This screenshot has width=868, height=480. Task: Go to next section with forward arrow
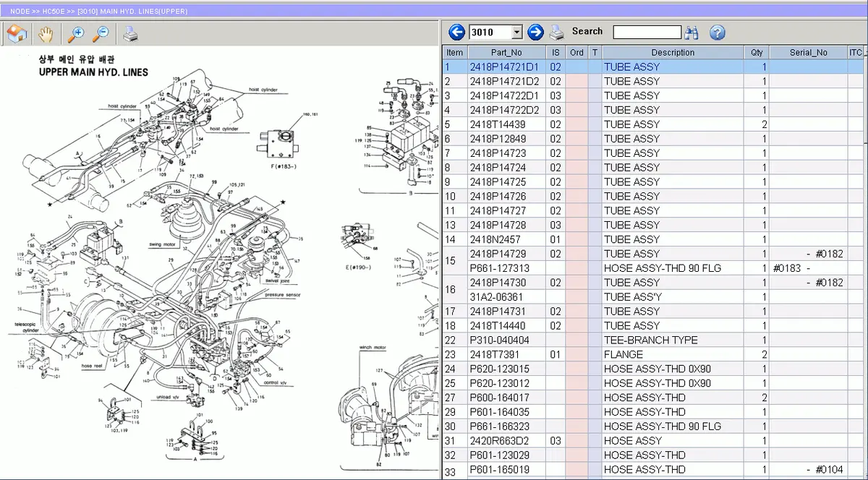(535, 32)
